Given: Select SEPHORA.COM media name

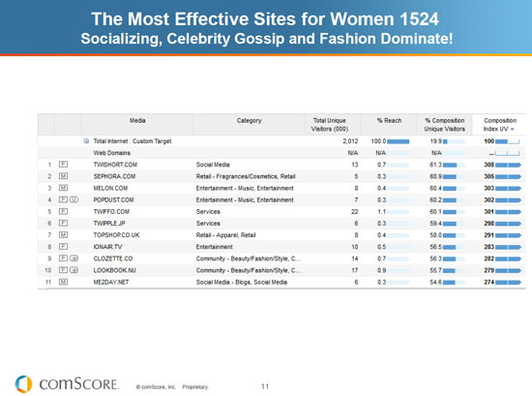Looking at the screenshot, I should [114, 176].
